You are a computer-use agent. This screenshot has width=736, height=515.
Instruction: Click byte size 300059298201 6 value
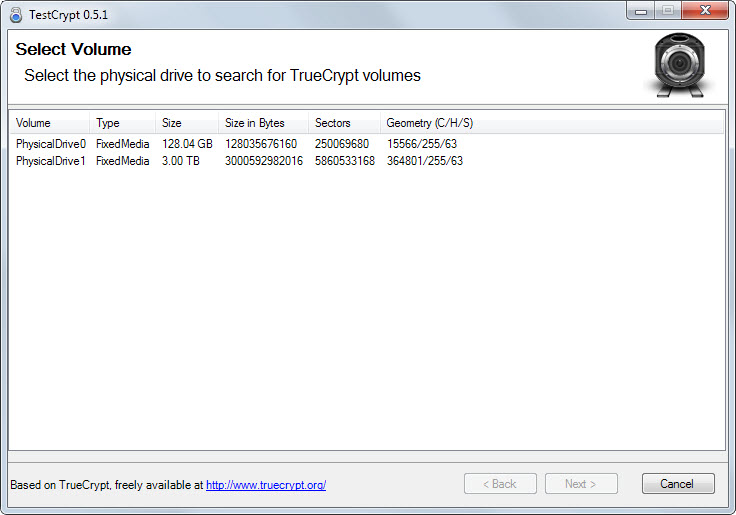tap(264, 161)
